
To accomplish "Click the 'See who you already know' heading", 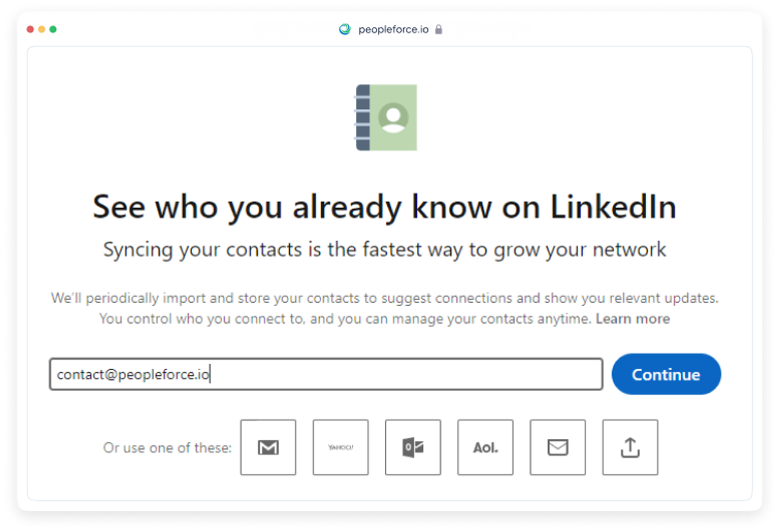I will coord(384,207).
